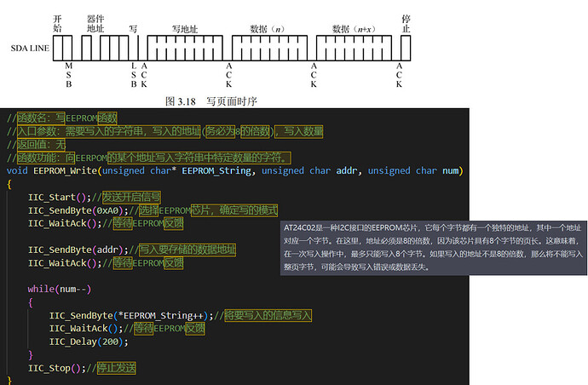Click the SDA LINE label in the diagram

point(30,49)
